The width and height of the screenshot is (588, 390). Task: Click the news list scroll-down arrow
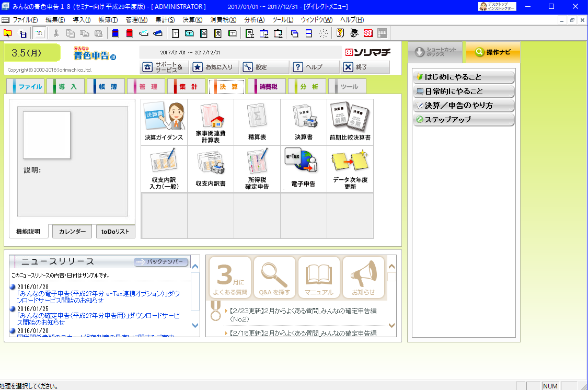[195, 325]
